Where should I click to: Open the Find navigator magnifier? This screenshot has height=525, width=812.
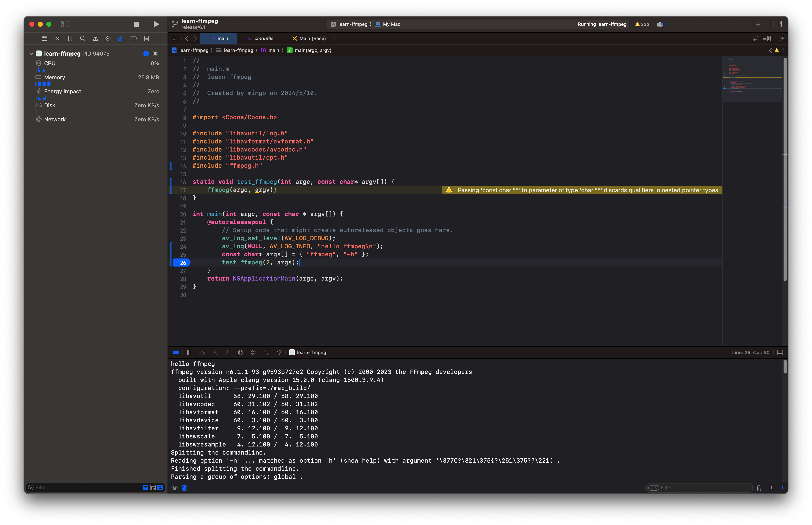tap(83, 39)
